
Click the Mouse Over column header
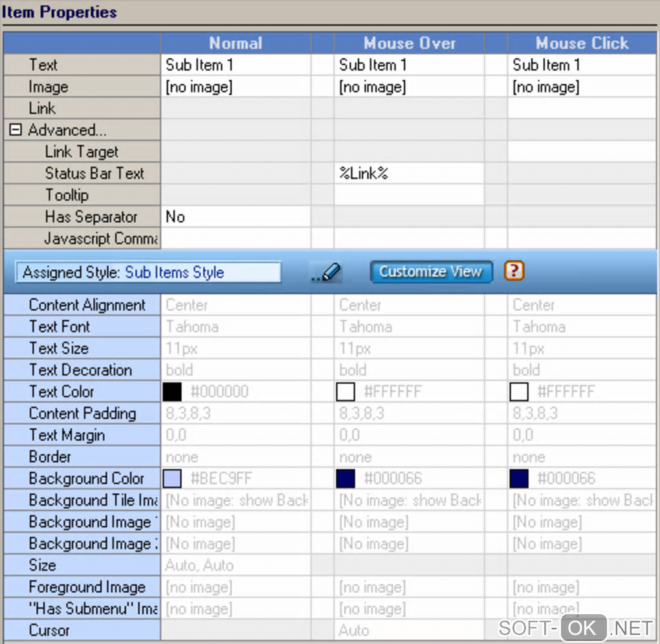click(409, 43)
